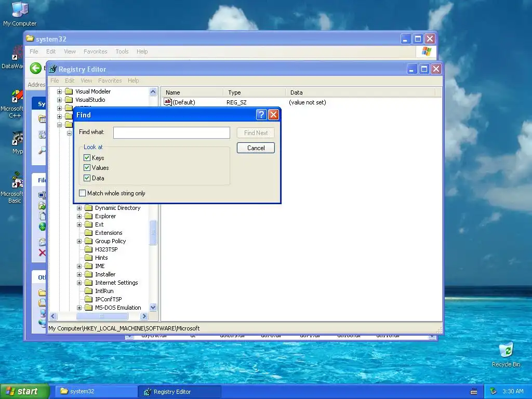Expand the Installer key
Screen dimensions: 532x399
[x=79, y=274]
